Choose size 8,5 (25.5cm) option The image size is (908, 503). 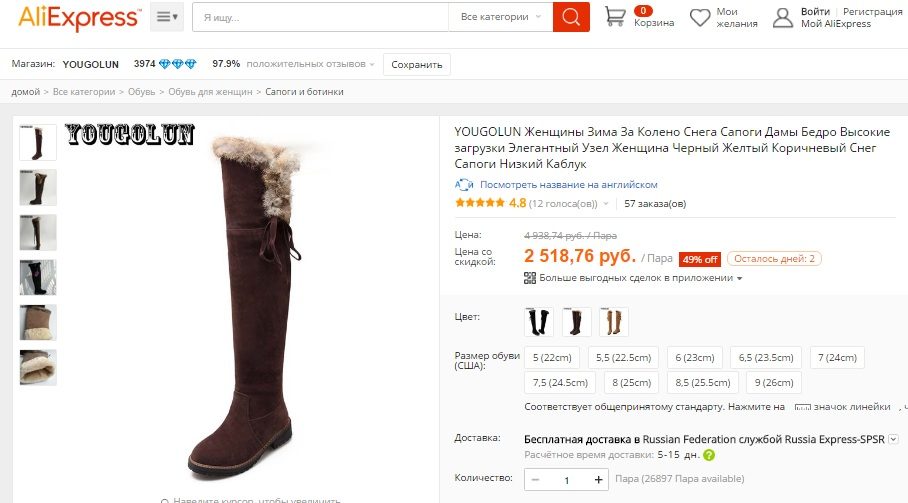(x=703, y=383)
